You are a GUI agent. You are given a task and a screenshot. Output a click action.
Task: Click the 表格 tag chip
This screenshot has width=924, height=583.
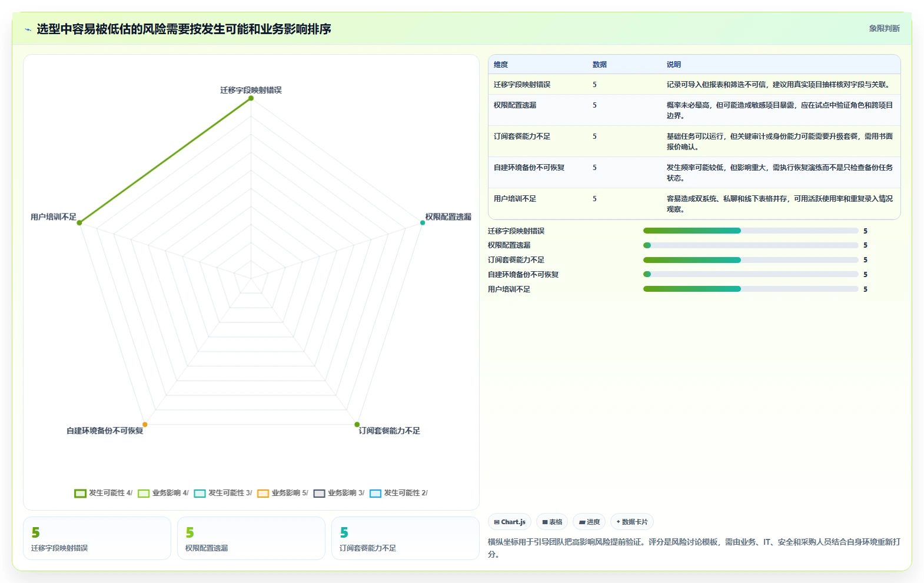point(552,522)
